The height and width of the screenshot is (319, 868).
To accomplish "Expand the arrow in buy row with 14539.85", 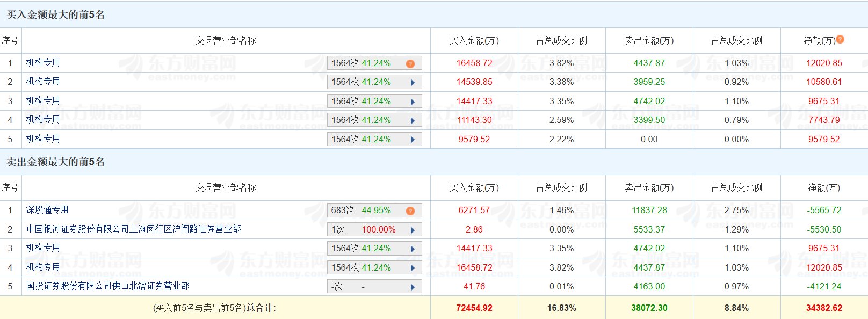I will [x=413, y=83].
